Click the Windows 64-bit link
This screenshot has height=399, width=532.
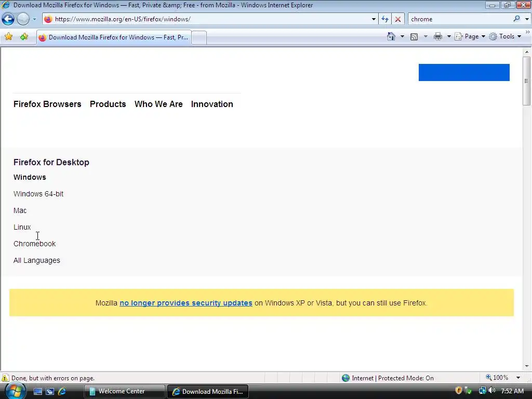coord(38,194)
